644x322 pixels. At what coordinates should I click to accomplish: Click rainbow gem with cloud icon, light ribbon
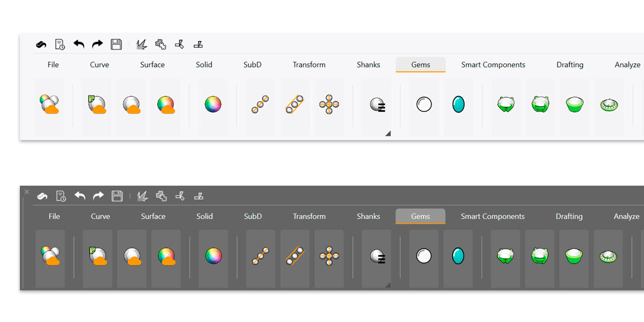166,104
